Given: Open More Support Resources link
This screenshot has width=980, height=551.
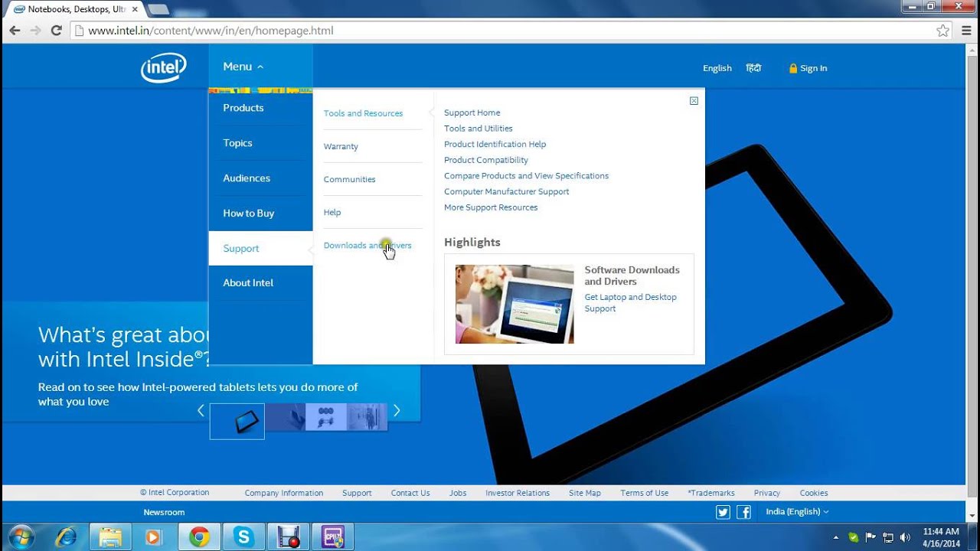Looking at the screenshot, I should pyautogui.click(x=491, y=207).
